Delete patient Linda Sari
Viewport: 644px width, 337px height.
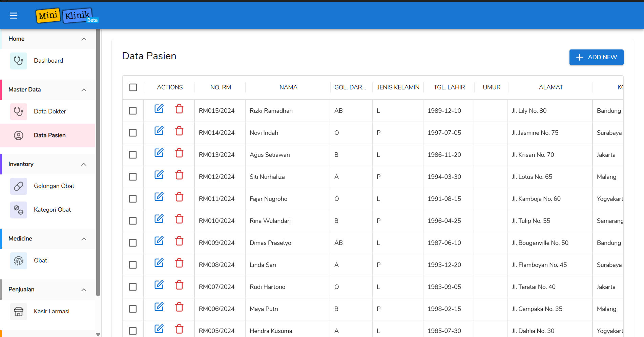(179, 263)
